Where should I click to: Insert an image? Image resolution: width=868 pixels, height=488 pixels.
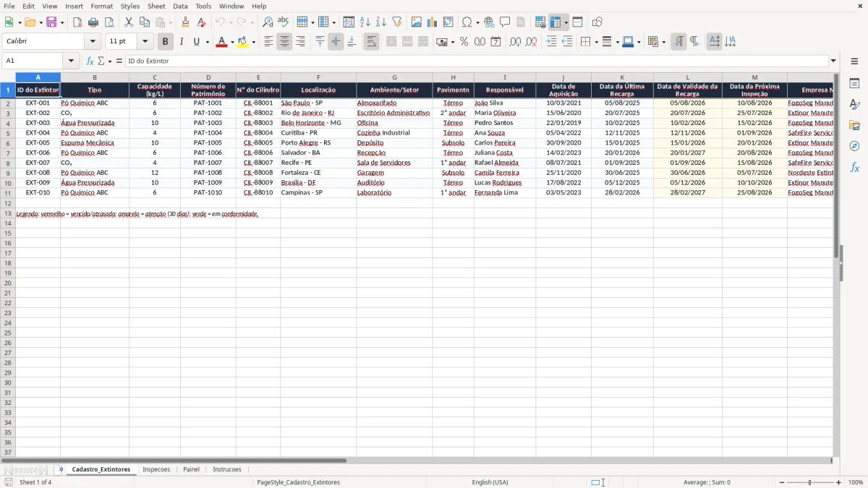point(417,22)
